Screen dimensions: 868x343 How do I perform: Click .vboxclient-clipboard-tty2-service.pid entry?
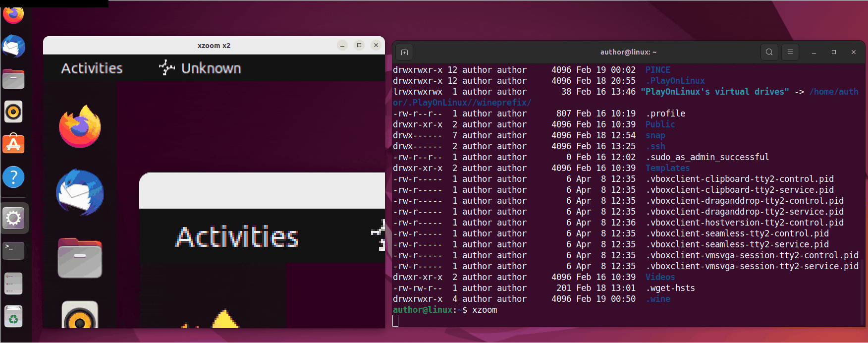coord(740,190)
